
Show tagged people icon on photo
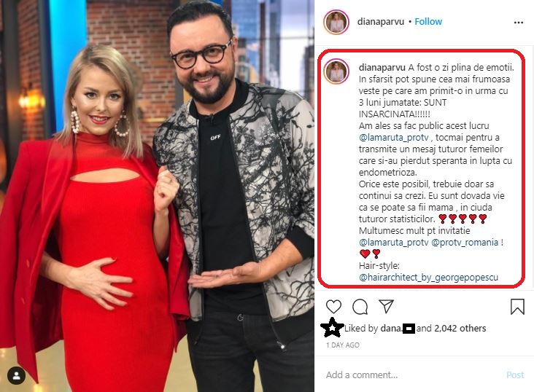pos(16,375)
